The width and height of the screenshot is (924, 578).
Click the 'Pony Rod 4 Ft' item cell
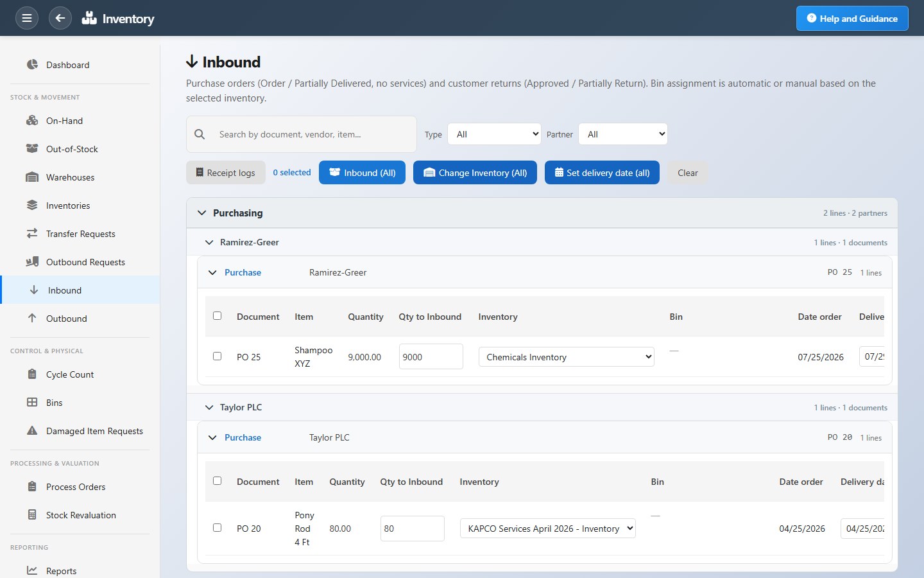coord(304,529)
